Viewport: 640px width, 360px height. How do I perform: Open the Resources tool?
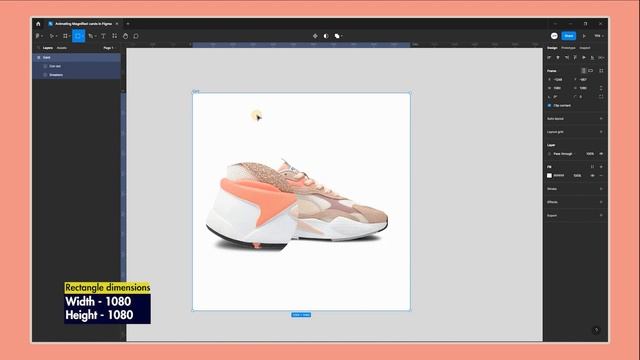(x=114, y=36)
